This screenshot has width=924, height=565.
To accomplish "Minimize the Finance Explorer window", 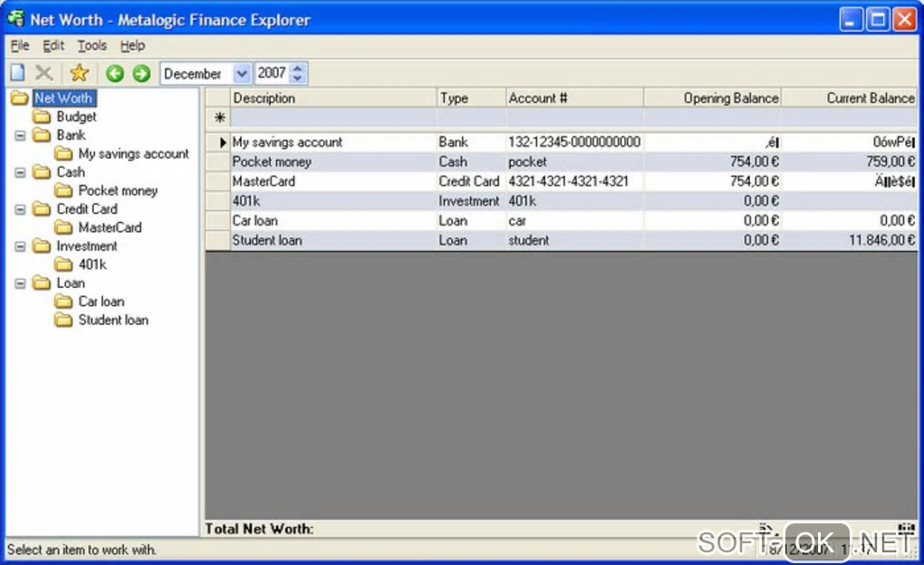I will [851, 19].
